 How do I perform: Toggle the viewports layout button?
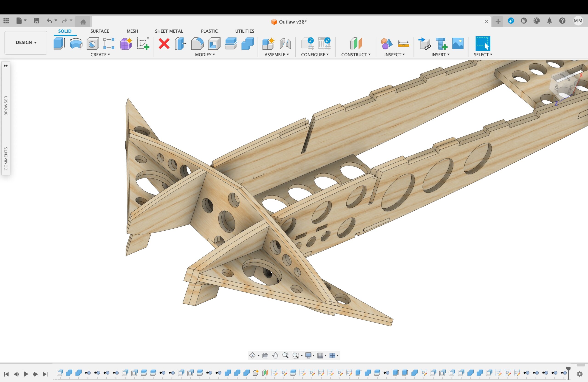click(334, 355)
